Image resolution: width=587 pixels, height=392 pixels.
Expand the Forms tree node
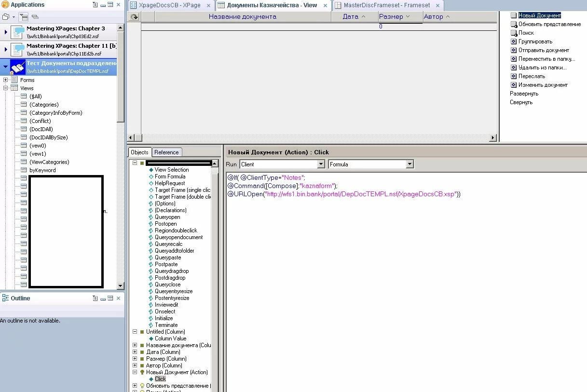tap(6, 80)
